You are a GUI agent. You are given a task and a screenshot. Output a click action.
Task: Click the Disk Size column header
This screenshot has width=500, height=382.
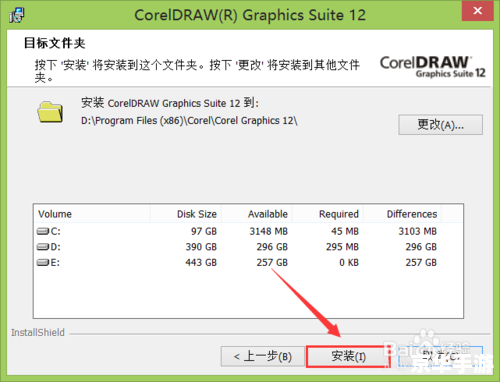point(186,214)
